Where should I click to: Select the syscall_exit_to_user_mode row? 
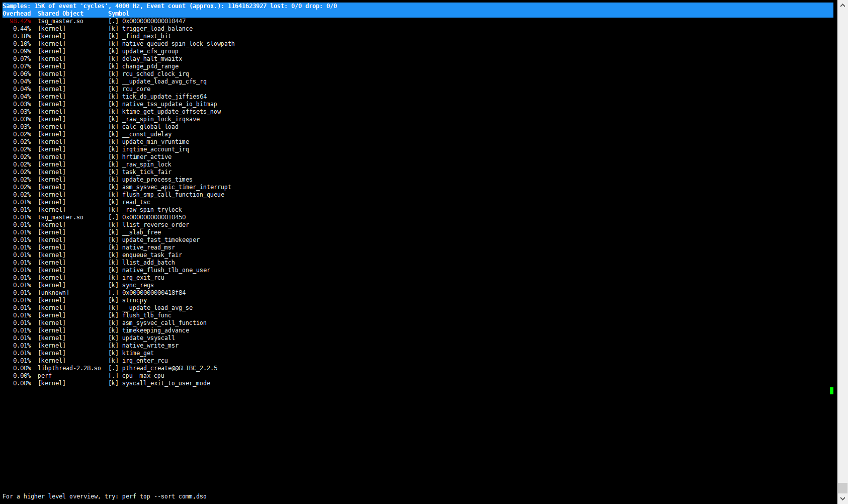pos(166,383)
